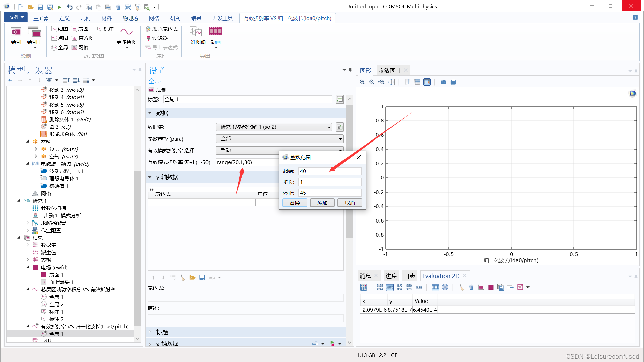Open the 日志 log tab
Image resolution: width=644 pixels, height=362 pixels.
click(410, 276)
